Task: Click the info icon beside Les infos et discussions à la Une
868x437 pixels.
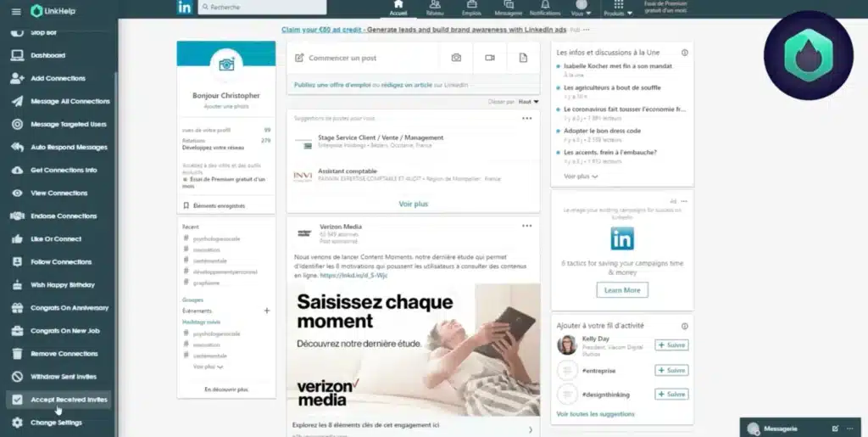Action: tap(685, 53)
